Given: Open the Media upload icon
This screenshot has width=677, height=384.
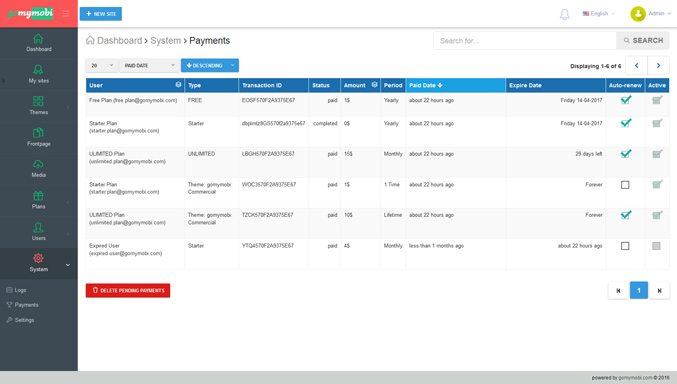Looking at the screenshot, I should click(38, 164).
